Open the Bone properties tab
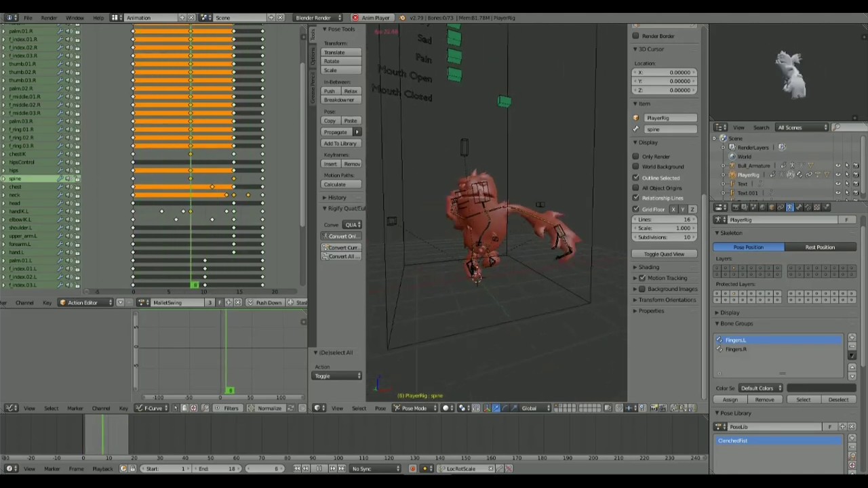 pyautogui.click(x=799, y=207)
